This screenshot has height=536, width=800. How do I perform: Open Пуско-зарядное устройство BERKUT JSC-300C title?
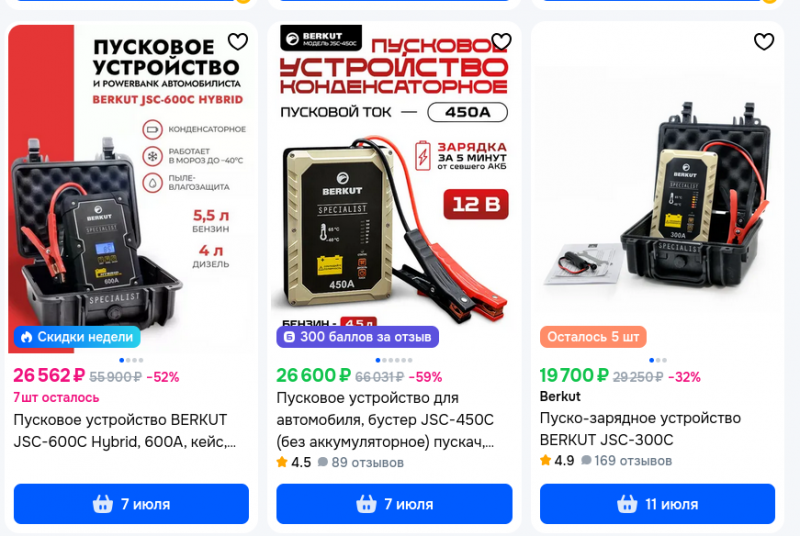[640, 428]
